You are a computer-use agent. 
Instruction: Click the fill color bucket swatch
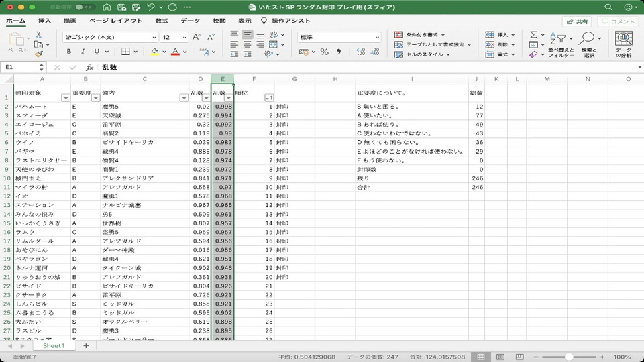pos(154,52)
